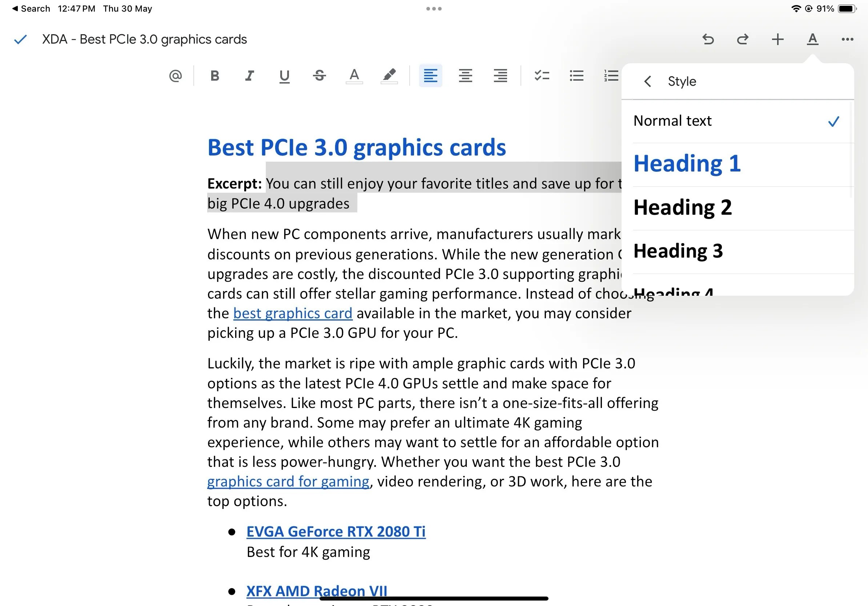This screenshot has height=606, width=868.
Task: Click the 'Best for 4K gaming' line
Action: 308,552
